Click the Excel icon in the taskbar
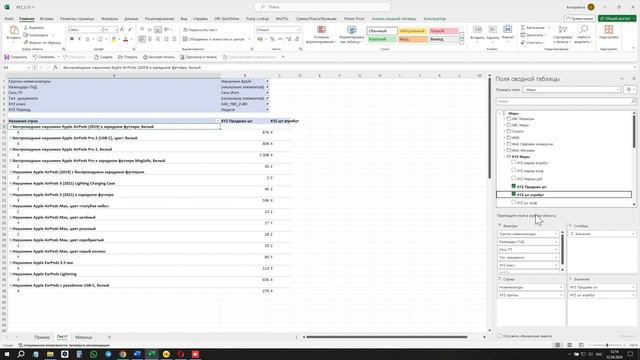 152,354
